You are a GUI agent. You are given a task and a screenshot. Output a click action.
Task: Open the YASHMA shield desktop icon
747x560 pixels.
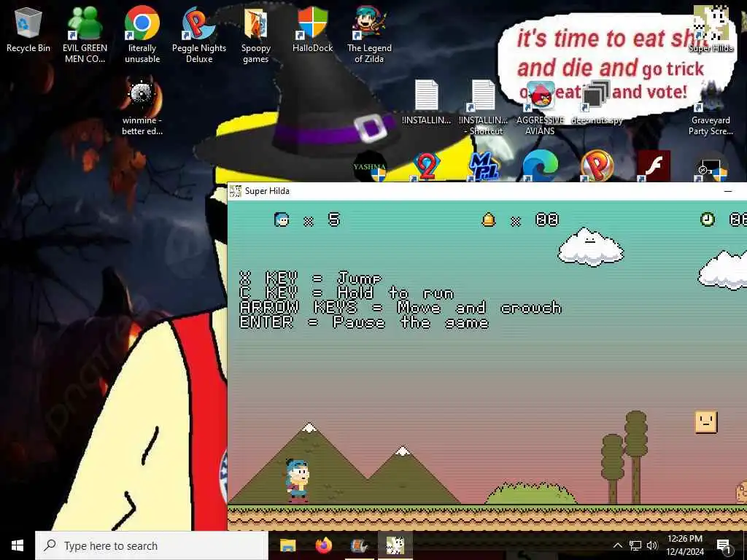pyautogui.click(x=370, y=167)
